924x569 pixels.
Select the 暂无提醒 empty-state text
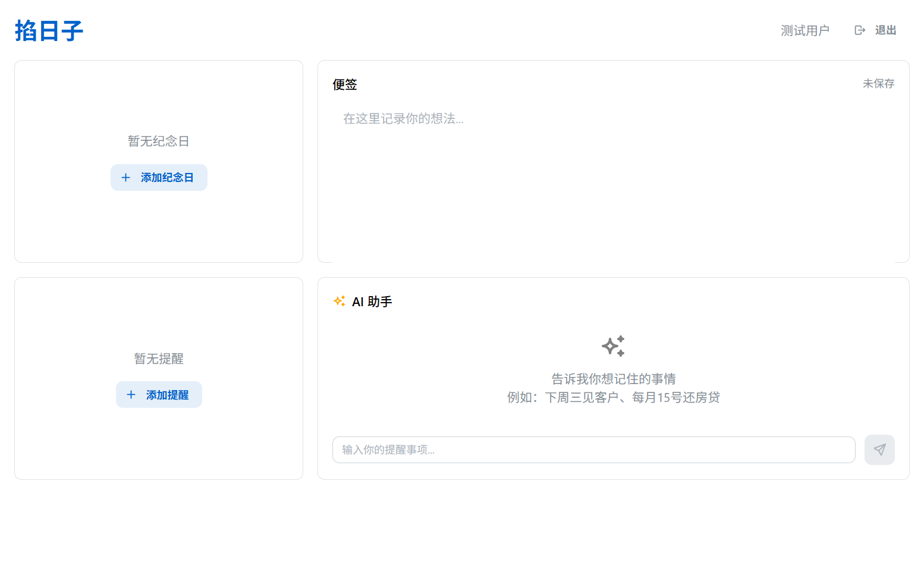pyautogui.click(x=159, y=359)
